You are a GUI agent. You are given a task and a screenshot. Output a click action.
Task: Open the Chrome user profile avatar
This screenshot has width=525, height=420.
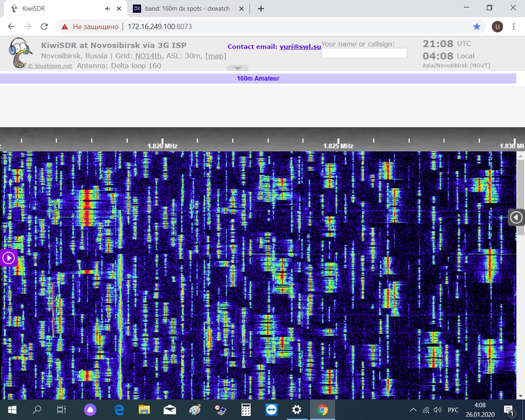(497, 27)
